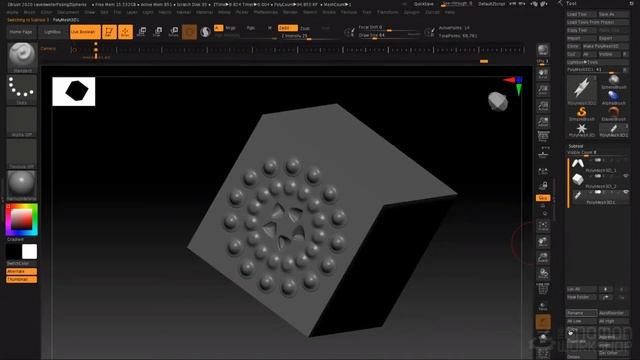
Task: Click the Load Tool button
Action: click(582, 14)
